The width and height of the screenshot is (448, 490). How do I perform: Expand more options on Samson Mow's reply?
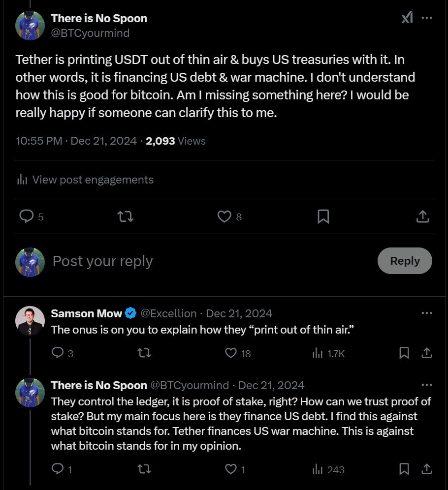pyautogui.click(x=427, y=313)
